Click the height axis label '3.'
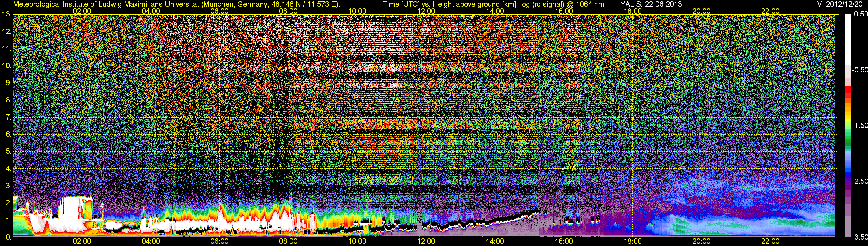Viewport: 868px width, 246px height. click(x=8, y=186)
